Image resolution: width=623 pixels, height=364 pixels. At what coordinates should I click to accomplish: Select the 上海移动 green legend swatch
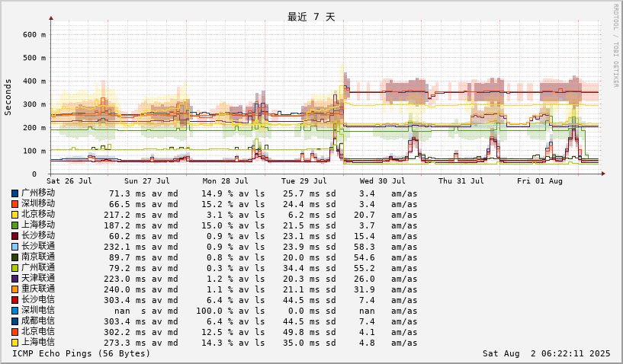[14, 225]
